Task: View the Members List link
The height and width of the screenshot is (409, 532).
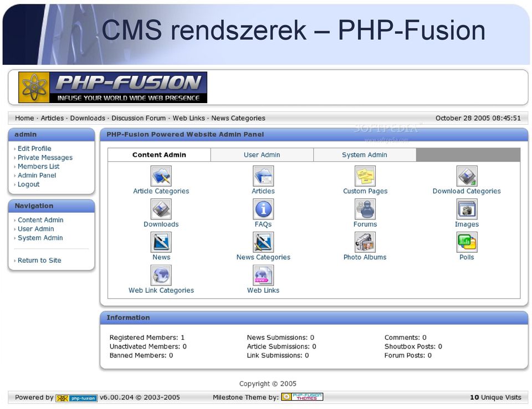Action: (38, 166)
